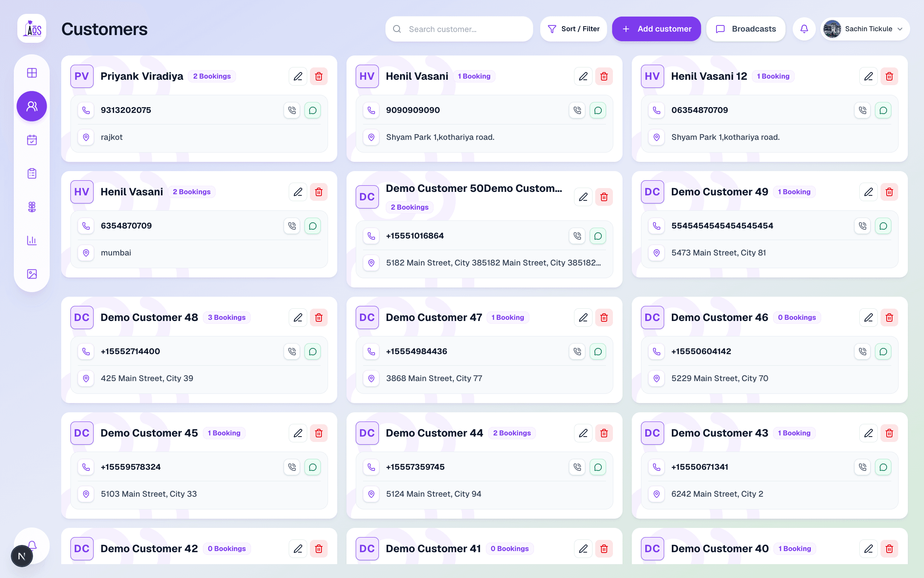Open the bar chart reports icon in sidebar
Image resolution: width=924 pixels, height=578 pixels.
click(32, 240)
